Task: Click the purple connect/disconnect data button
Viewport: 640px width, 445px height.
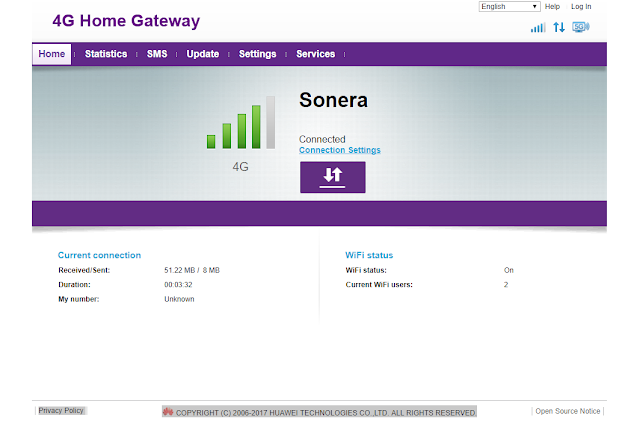Action: 333,177
